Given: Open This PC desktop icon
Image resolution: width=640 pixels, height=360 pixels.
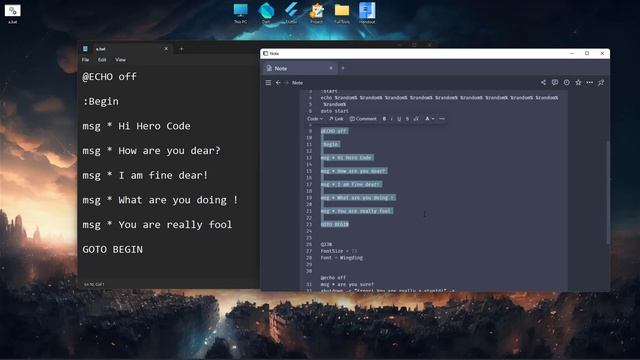Looking at the screenshot, I should tap(240, 13).
